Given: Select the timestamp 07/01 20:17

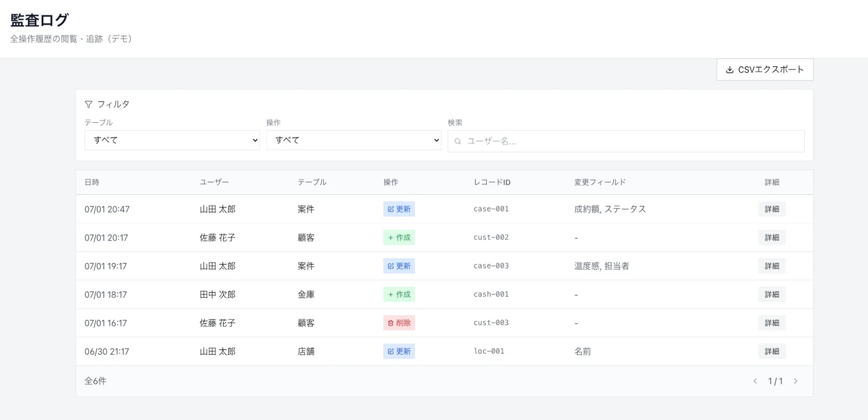Looking at the screenshot, I should (x=106, y=237).
